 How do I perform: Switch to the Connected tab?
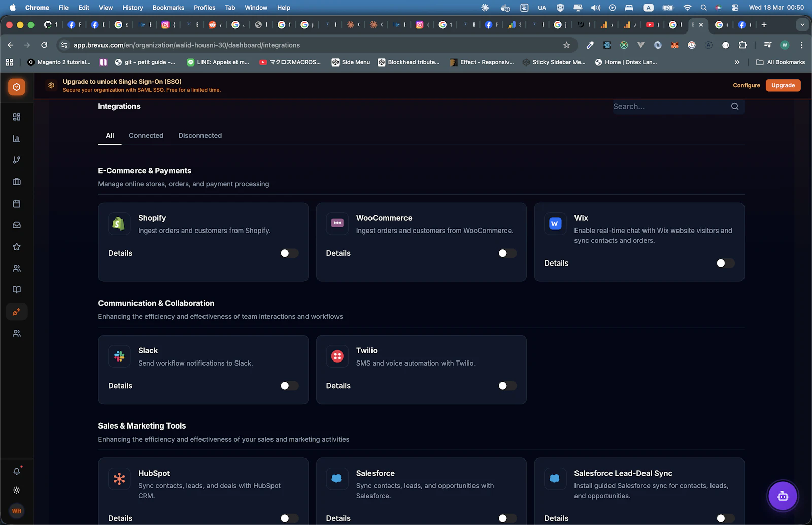pyautogui.click(x=146, y=135)
